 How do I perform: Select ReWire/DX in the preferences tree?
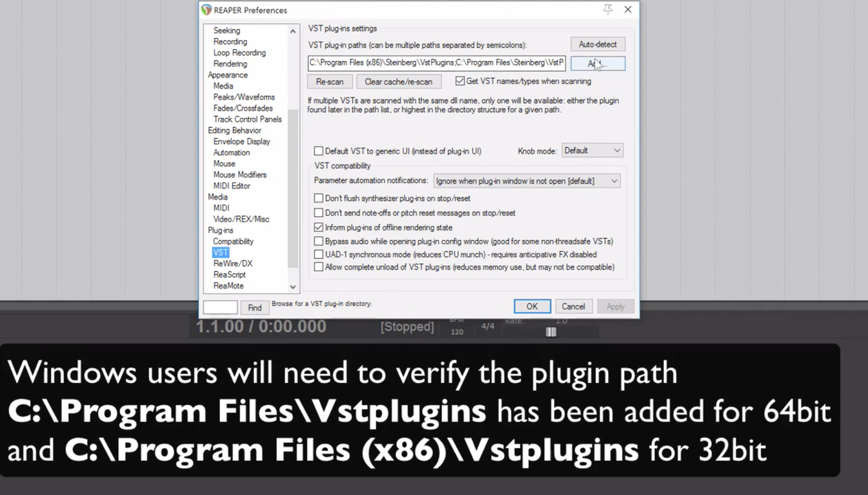pos(233,264)
